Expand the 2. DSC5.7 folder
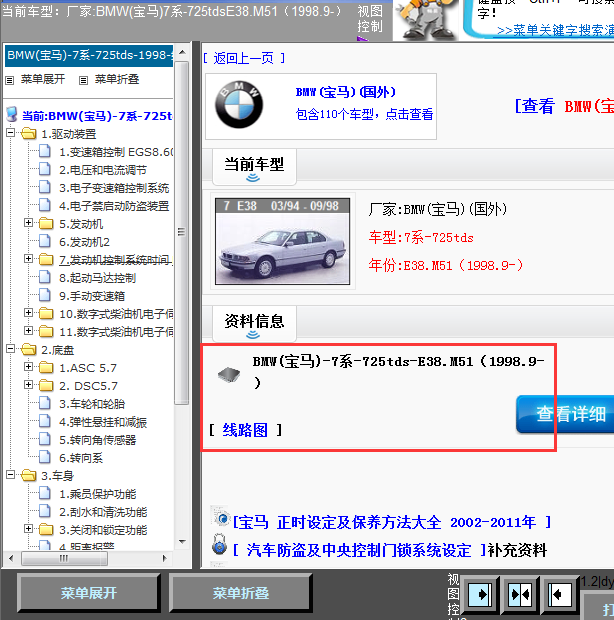The height and width of the screenshot is (620, 614). point(28,385)
